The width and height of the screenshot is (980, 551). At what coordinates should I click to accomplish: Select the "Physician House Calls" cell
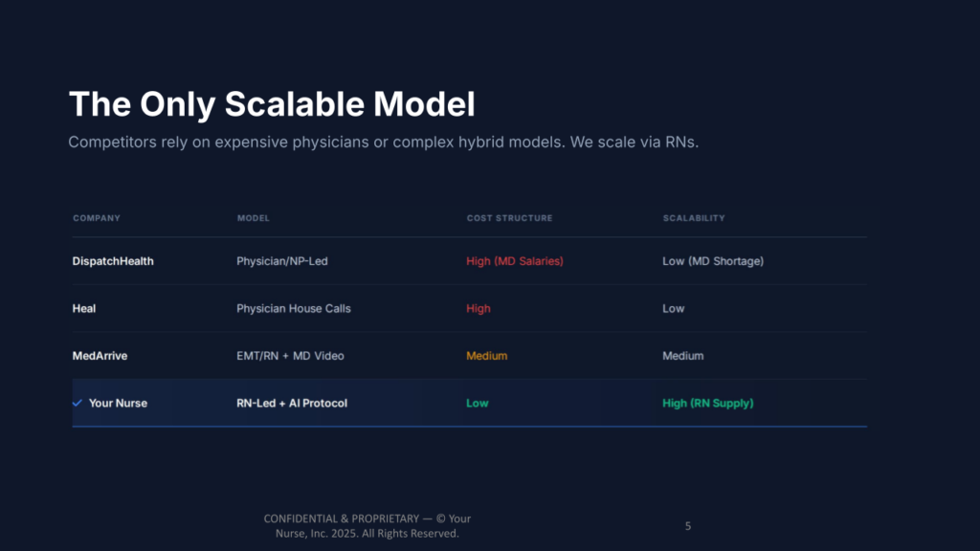(294, 309)
